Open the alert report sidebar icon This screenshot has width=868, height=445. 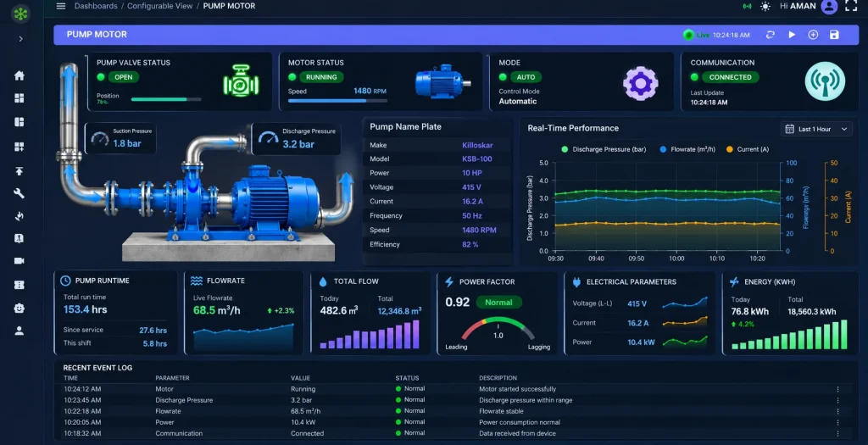pyautogui.click(x=19, y=238)
